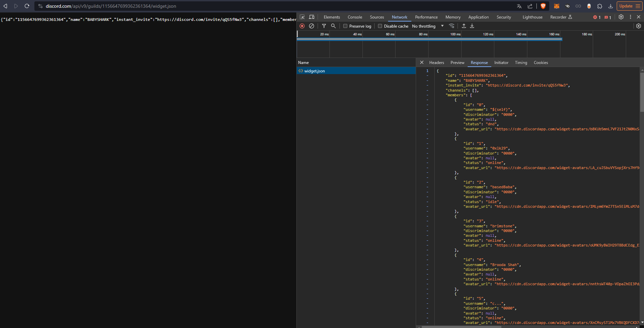The image size is (644, 328).
Task: Select the Network tab
Action: 400,17
